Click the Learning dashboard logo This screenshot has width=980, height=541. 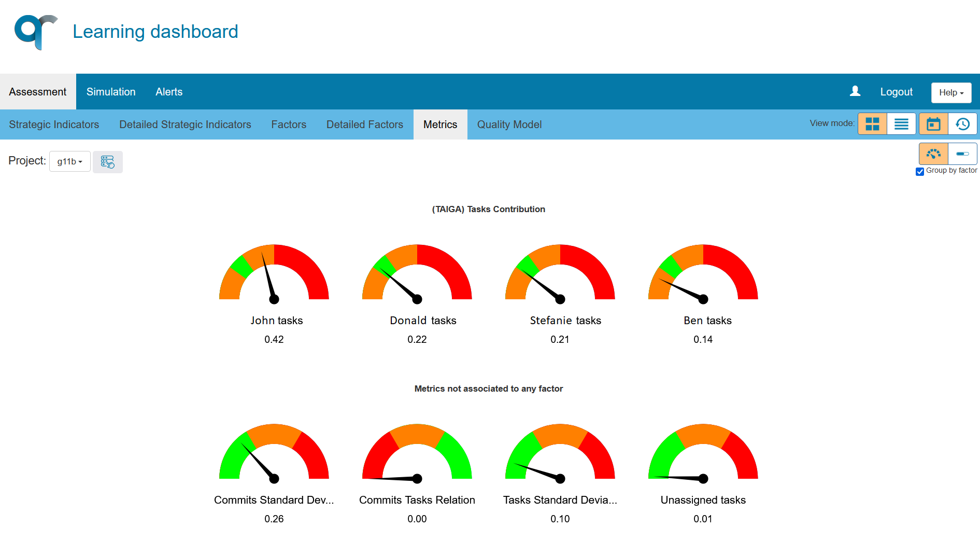(x=35, y=32)
